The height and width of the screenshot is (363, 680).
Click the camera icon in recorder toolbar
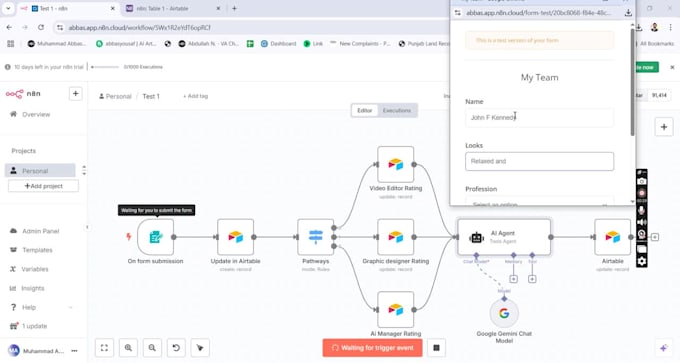pos(642,181)
